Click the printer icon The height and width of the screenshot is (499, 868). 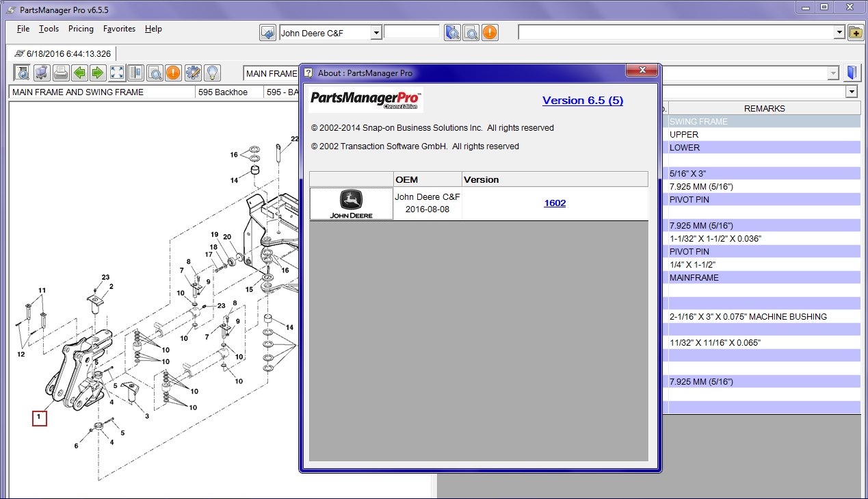click(x=61, y=73)
